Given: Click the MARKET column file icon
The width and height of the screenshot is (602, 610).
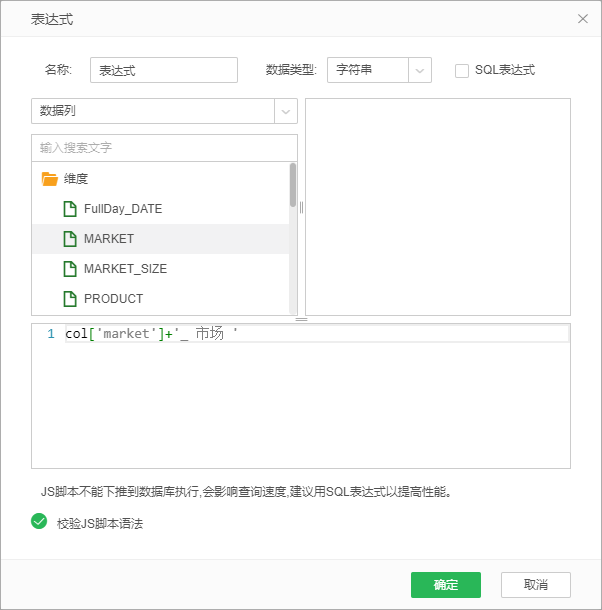Looking at the screenshot, I should click(x=70, y=239).
